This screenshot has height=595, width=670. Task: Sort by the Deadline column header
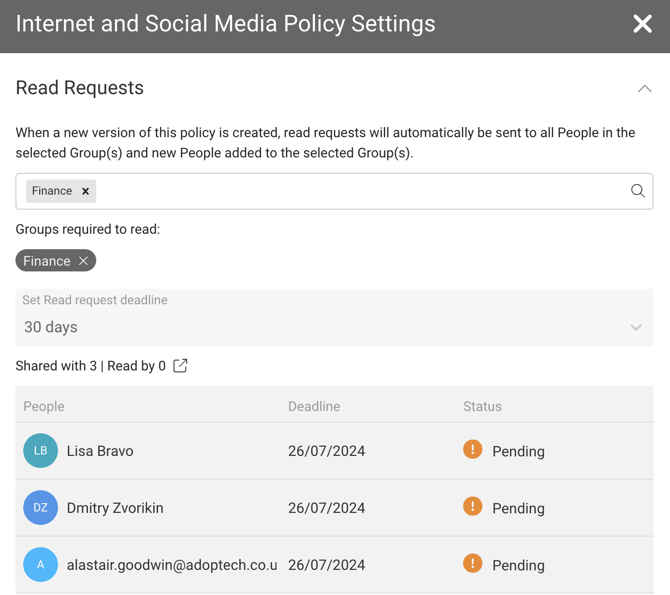[314, 406]
